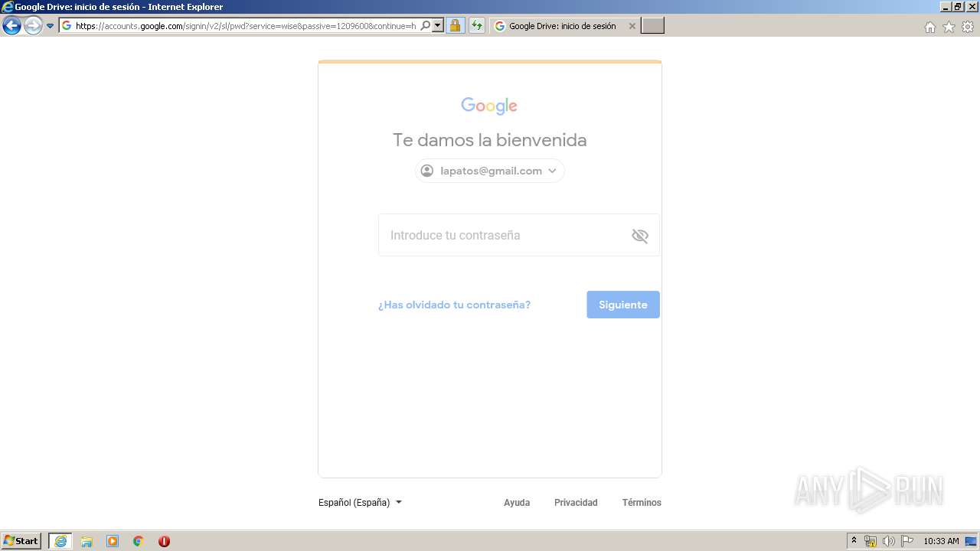980x551 pixels.
Task: Click the IE Forward arrow button
Action: 33,26
